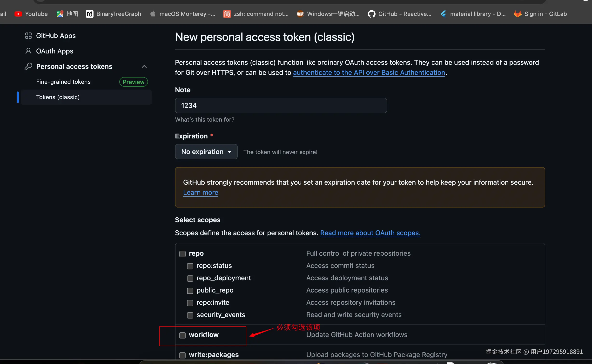The image size is (592, 364).
Task: Open the GitHub Reactive bookmark icon
Action: point(371,14)
